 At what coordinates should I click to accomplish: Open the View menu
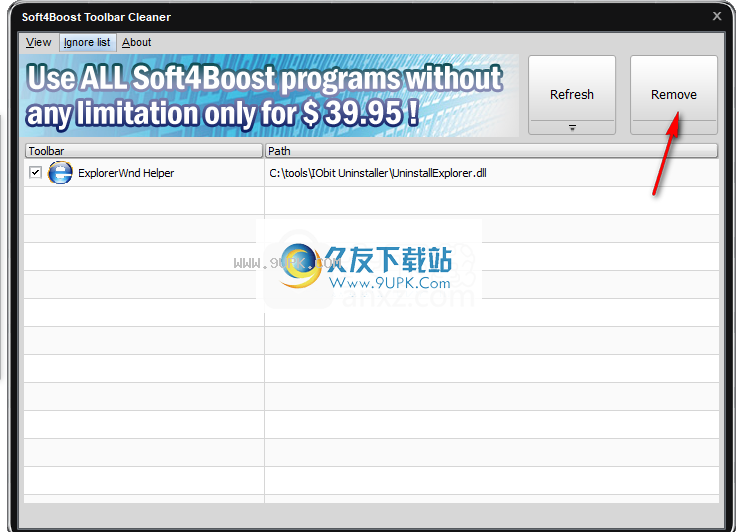coord(38,42)
